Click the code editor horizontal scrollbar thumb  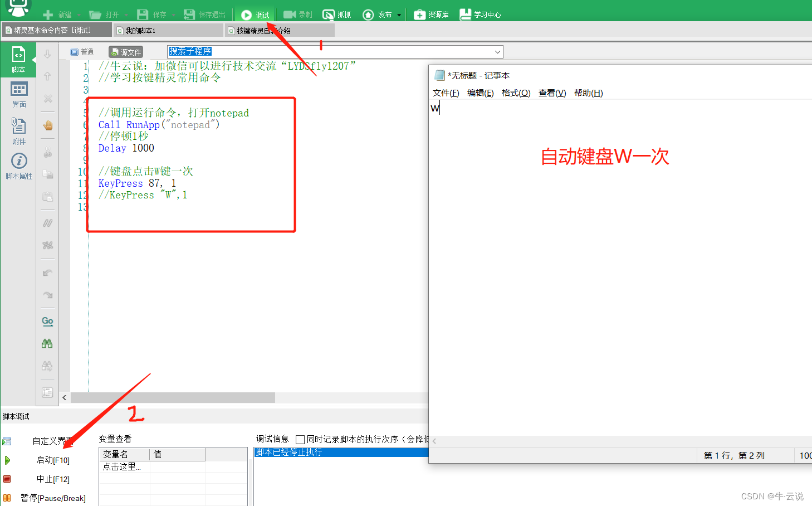[x=173, y=397]
